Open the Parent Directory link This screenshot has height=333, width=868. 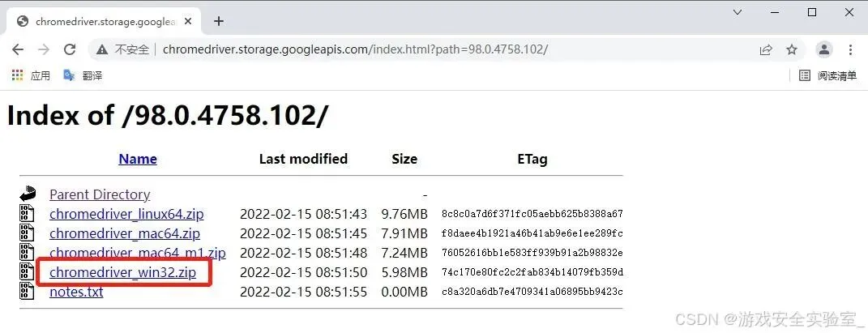pyautogui.click(x=100, y=194)
